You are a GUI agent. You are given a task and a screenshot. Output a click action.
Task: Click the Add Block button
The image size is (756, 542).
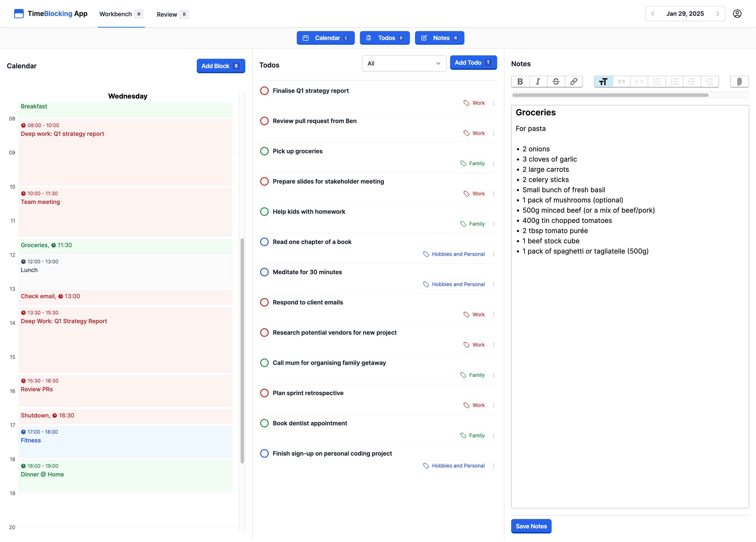click(220, 66)
